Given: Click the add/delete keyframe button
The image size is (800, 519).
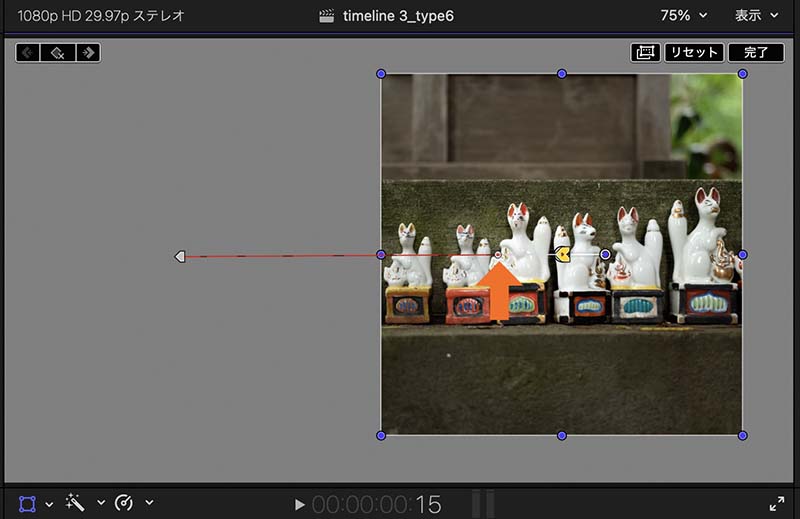Looking at the screenshot, I should tap(58, 53).
